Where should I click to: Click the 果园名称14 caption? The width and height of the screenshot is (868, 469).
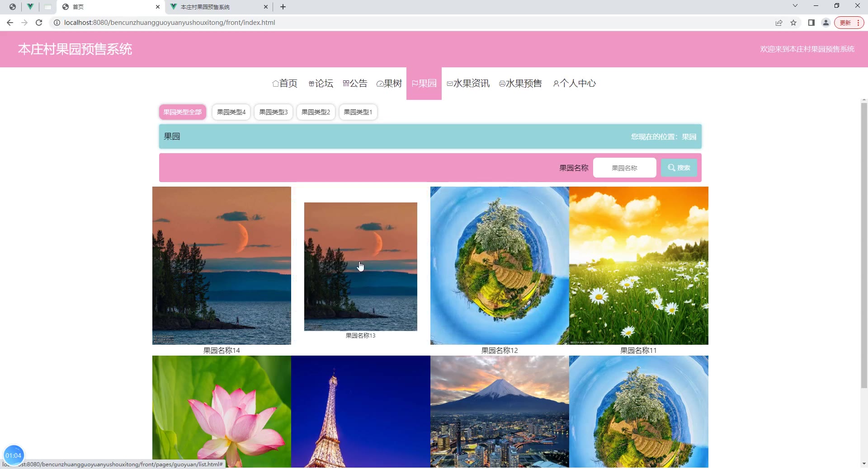pyautogui.click(x=222, y=350)
